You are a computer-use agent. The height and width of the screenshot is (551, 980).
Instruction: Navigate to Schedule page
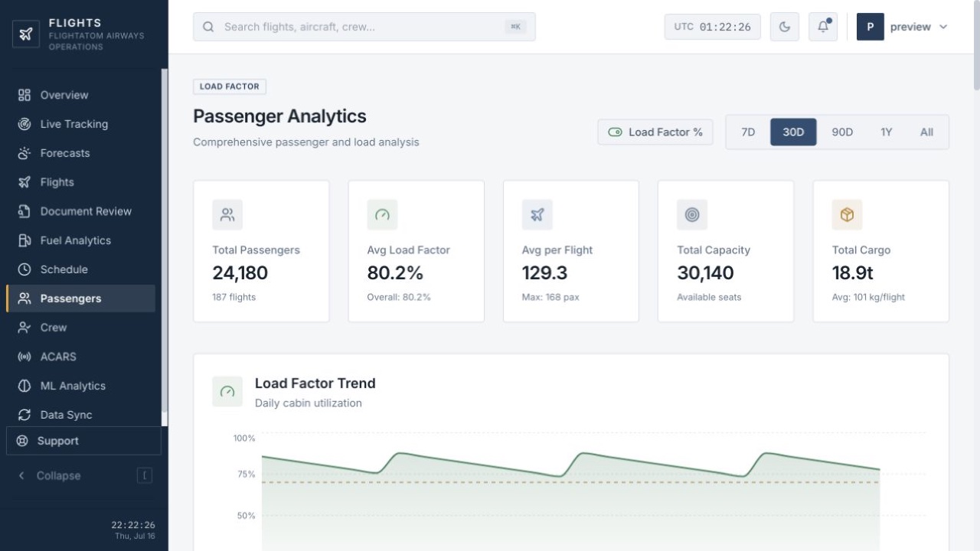tap(80, 269)
